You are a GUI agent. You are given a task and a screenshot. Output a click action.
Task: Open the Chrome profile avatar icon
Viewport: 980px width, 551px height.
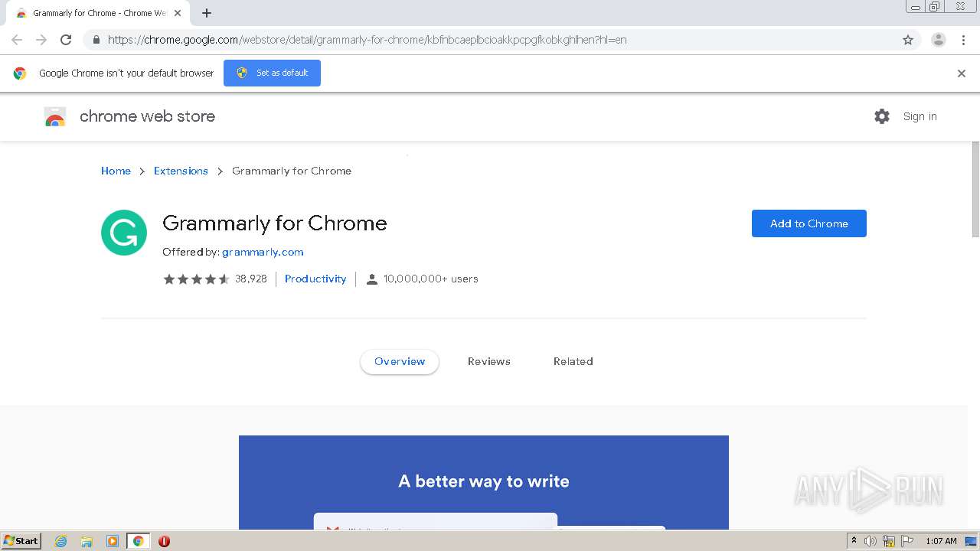click(x=938, y=40)
